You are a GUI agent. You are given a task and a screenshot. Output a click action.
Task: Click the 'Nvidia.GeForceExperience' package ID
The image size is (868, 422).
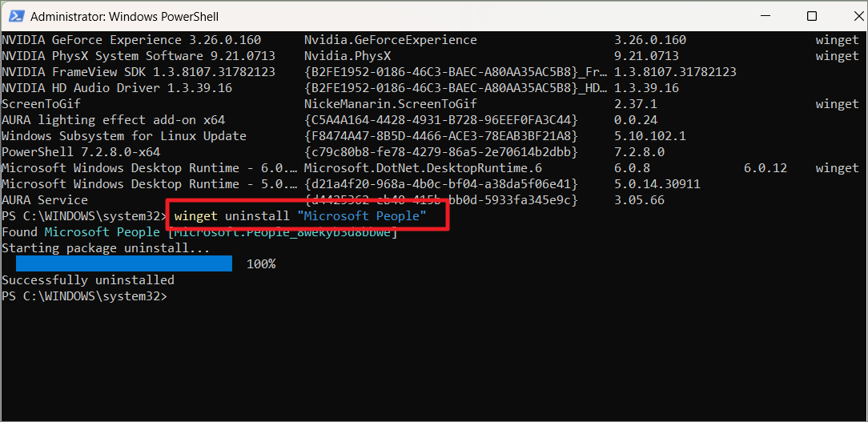[x=391, y=40]
